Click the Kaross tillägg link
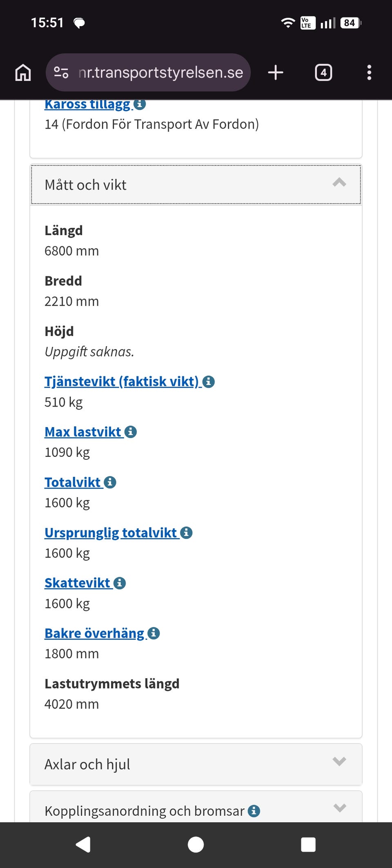Screen dimensions: 392x868 pos(87,105)
